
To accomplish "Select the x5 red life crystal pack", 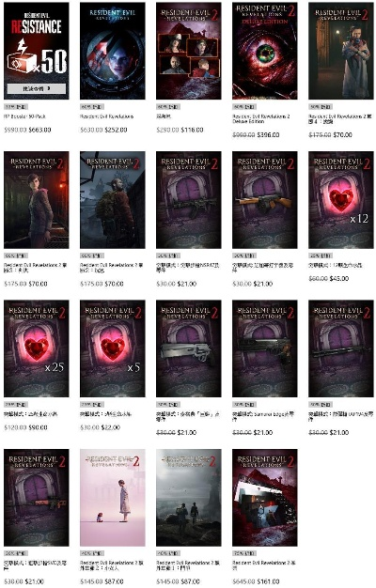I will point(113,348).
